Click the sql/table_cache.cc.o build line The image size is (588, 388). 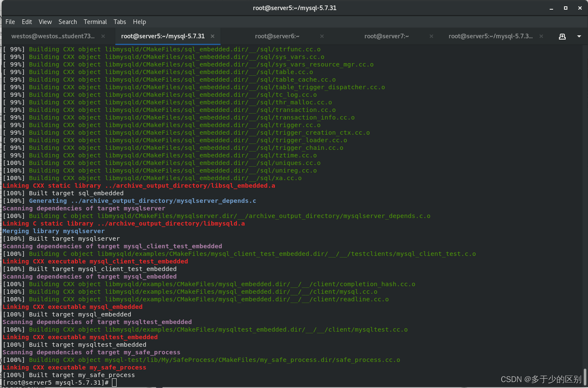pyautogui.click(x=169, y=80)
